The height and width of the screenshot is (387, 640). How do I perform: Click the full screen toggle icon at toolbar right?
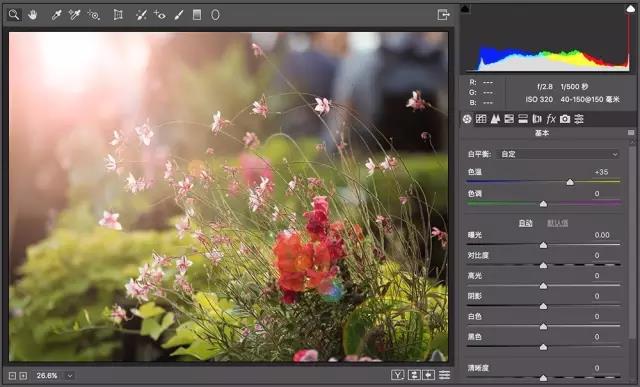443,15
